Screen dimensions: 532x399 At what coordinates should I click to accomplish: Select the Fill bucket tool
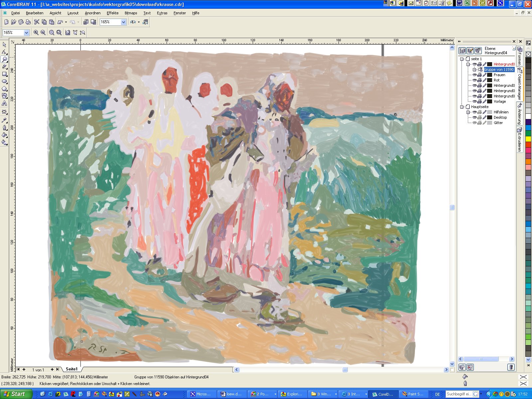point(4,135)
